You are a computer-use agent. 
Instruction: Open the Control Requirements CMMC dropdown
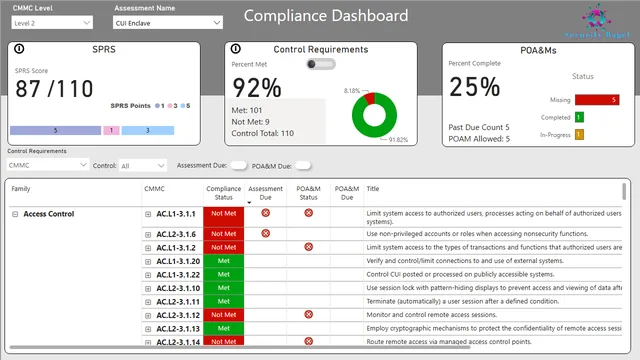pos(47,165)
